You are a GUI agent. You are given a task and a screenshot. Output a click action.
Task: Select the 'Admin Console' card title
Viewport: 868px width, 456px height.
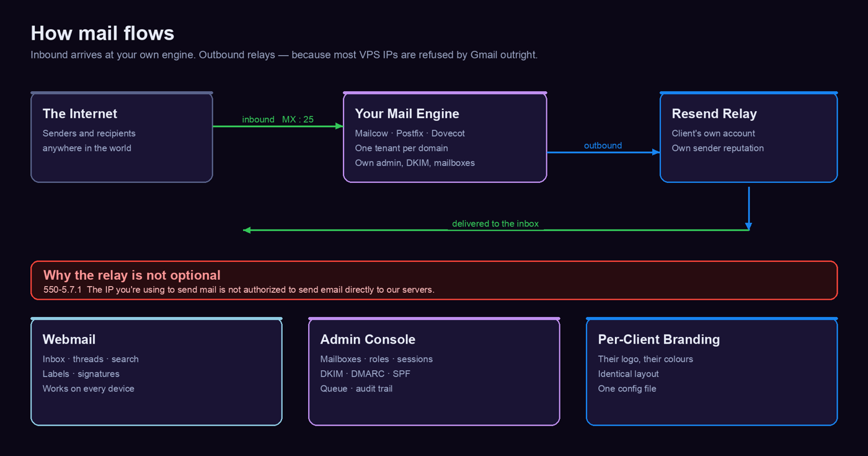coord(368,339)
